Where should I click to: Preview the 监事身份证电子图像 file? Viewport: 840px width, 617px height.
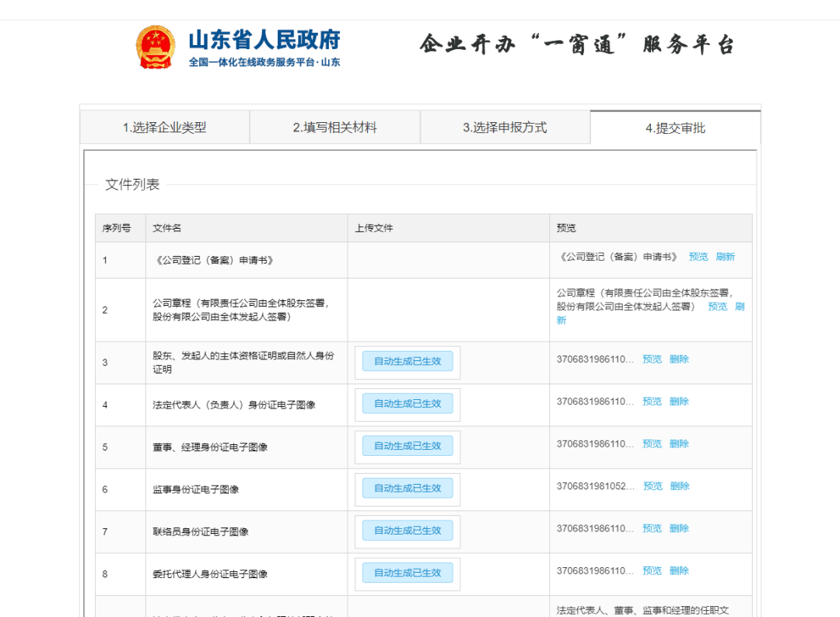[653, 486]
